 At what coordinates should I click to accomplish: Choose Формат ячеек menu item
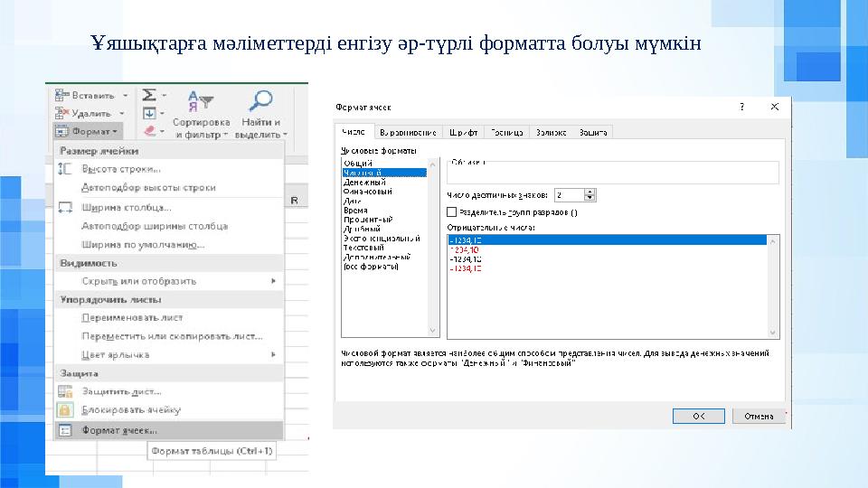[169, 430]
